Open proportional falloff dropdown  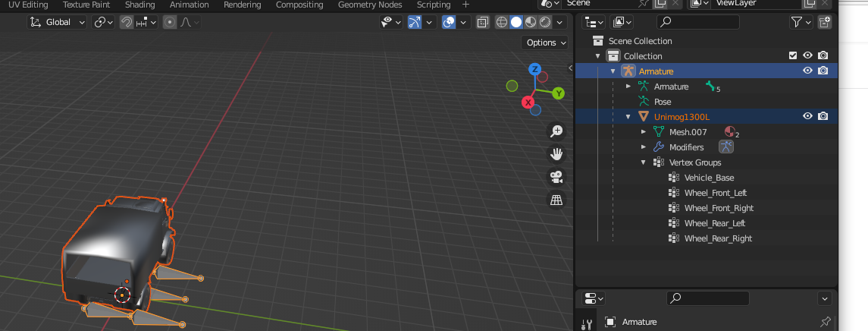coord(190,22)
